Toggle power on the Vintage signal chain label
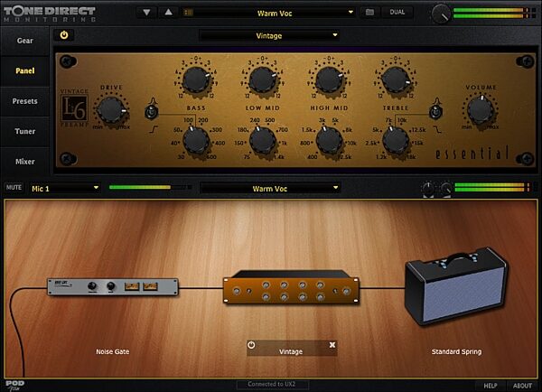 click(251, 345)
